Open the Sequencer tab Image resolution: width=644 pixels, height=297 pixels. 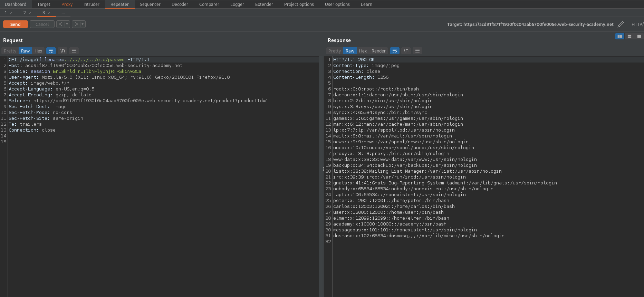(x=150, y=4)
